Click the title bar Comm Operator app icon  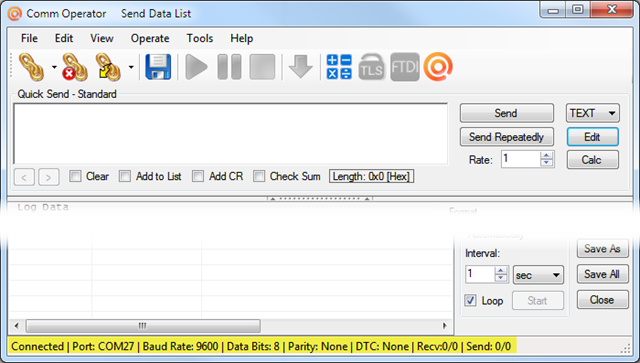click(x=15, y=14)
